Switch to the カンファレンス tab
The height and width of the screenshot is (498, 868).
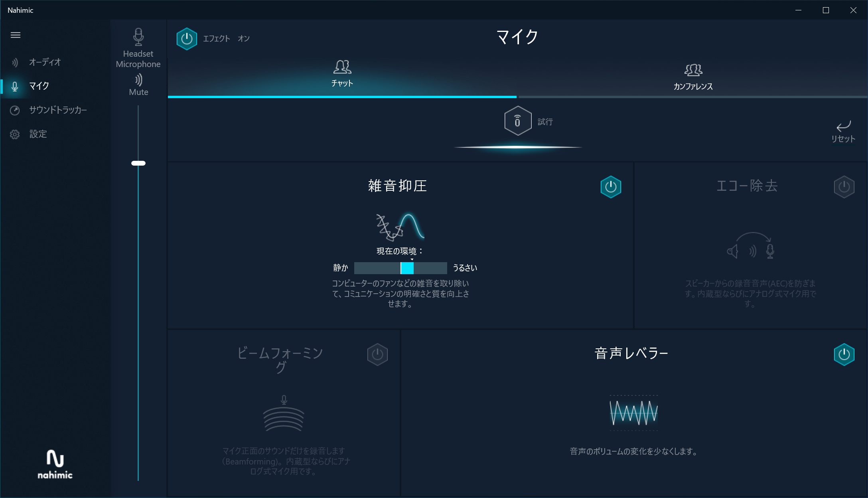pos(693,77)
